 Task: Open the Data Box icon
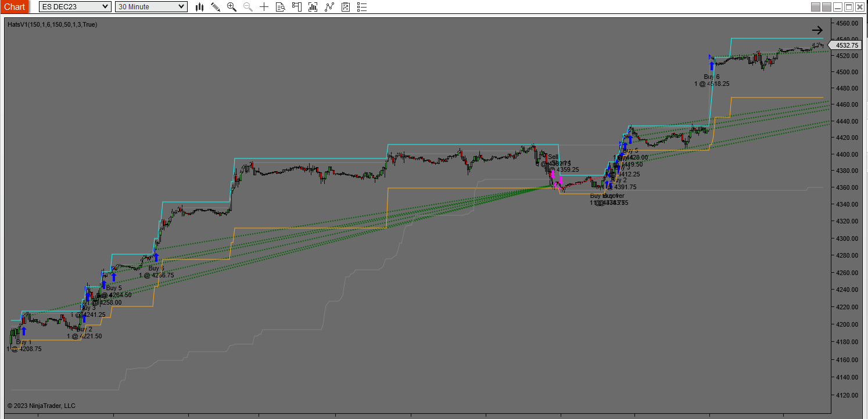coord(280,7)
